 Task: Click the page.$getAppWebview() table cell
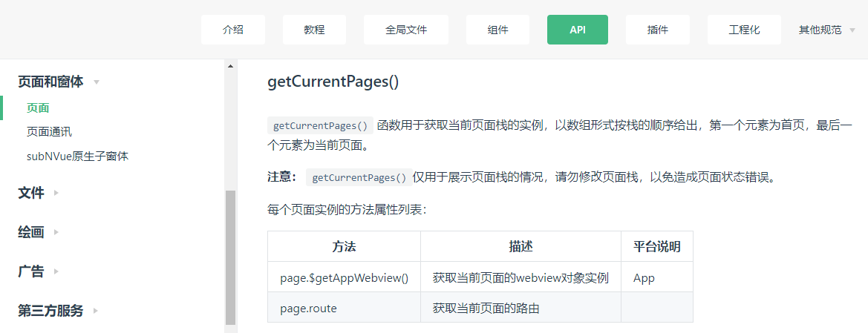coord(344,277)
